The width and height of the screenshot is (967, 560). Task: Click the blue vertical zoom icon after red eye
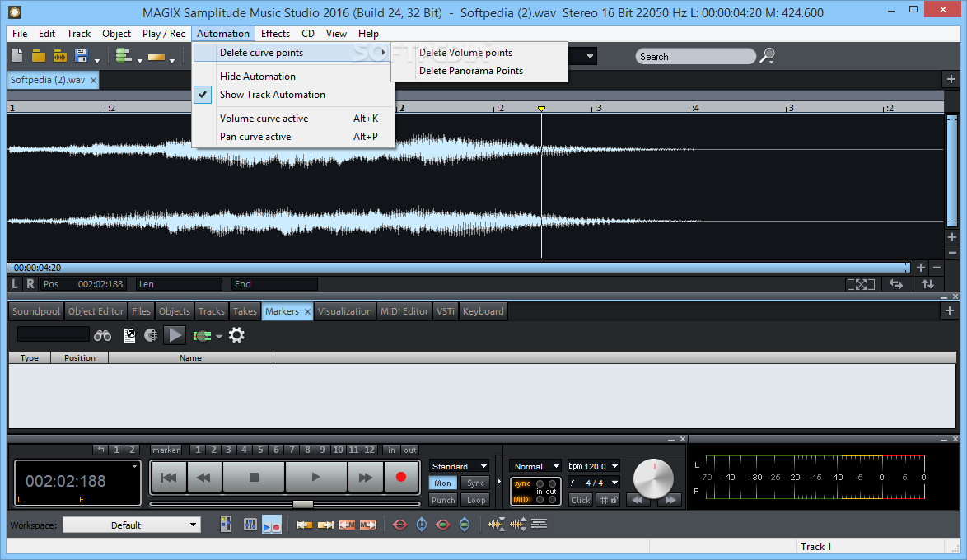pyautogui.click(x=422, y=525)
